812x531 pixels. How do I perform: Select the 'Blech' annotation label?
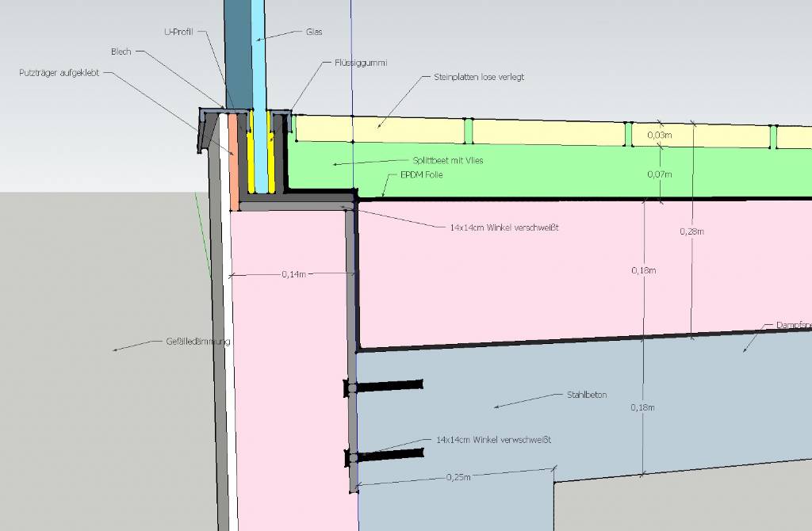coord(121,52)
